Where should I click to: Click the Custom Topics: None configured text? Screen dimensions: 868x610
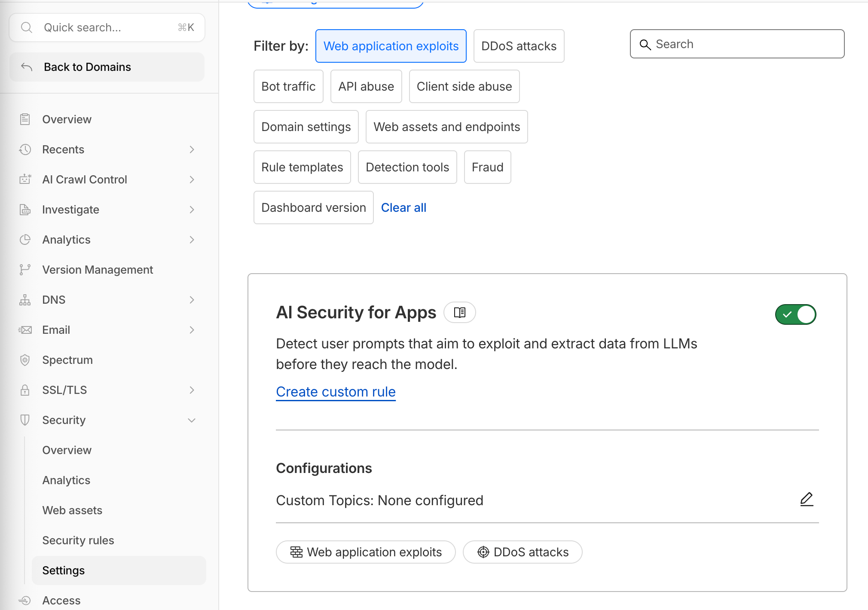pyautogui.click(x=379, y=500)
